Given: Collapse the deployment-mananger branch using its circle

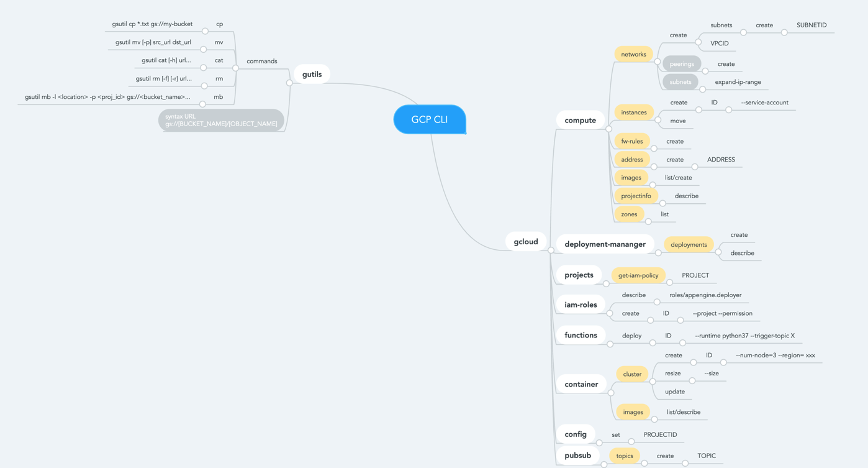Looking at the screenshot, I should 658,252.
